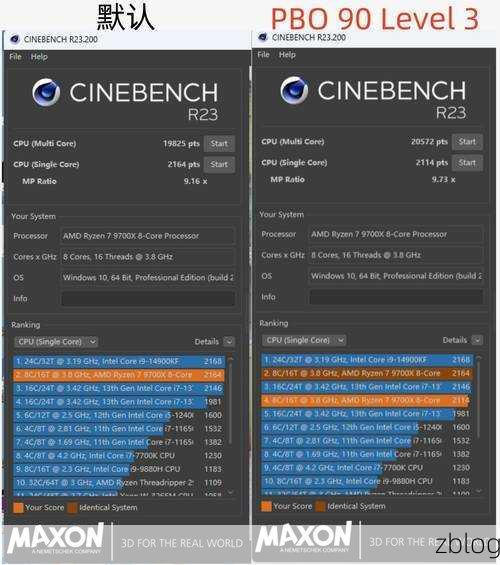500x565 pixels.
Task: Click MAXON logo in left window footer
Action: pos(56,539)
